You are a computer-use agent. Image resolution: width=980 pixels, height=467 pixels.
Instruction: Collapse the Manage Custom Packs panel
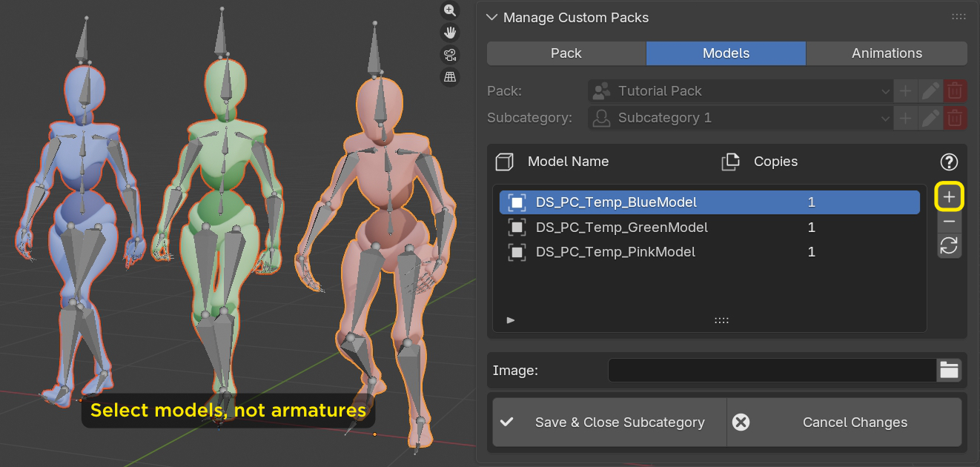[491, 17]
